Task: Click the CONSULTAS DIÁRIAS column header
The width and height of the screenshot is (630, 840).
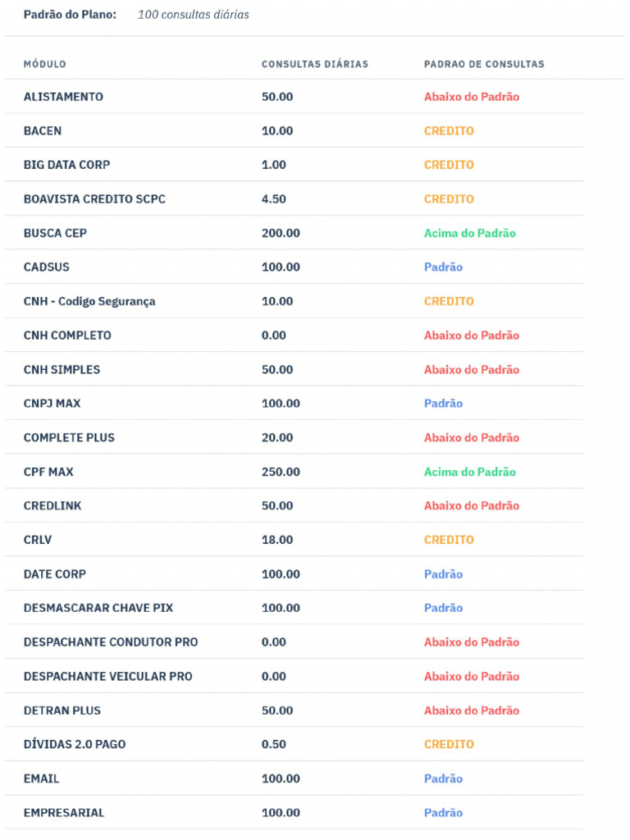Action: (x=315, y=64)
